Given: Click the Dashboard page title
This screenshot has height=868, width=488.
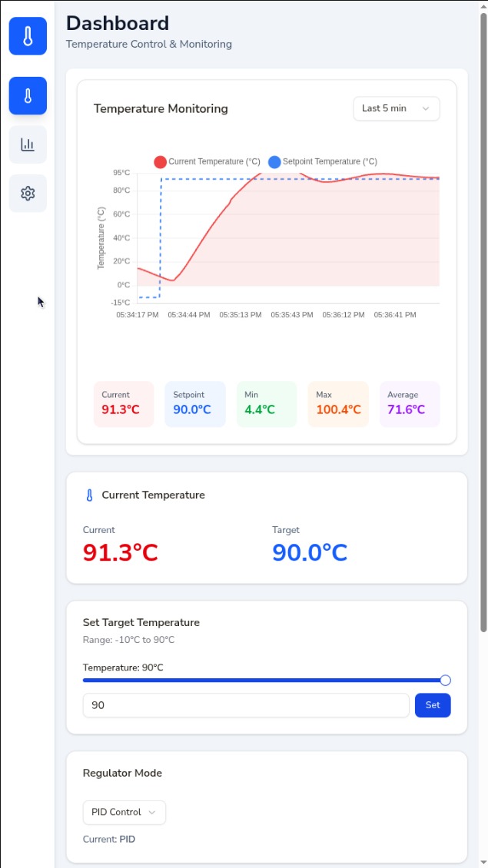Looking at the screenshot, I should pos(118,23).
